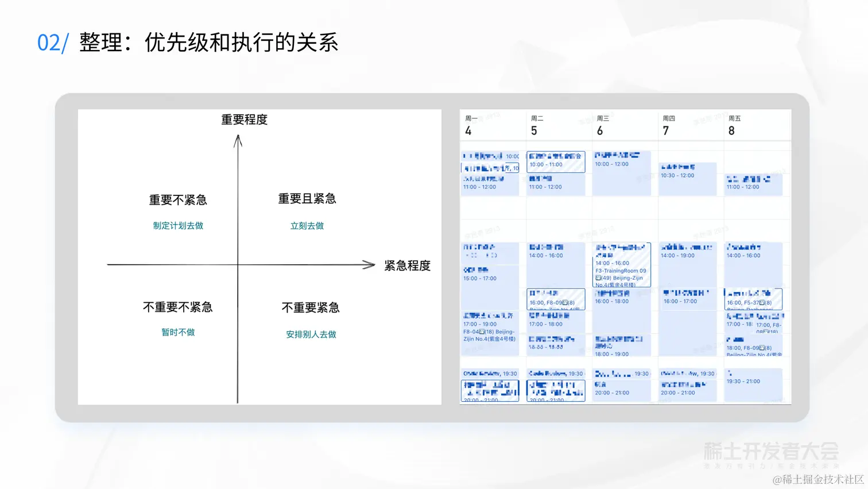
Task: Open Tuesday's 17:00 - 18:00 event
Action: (x=556, y=322)
